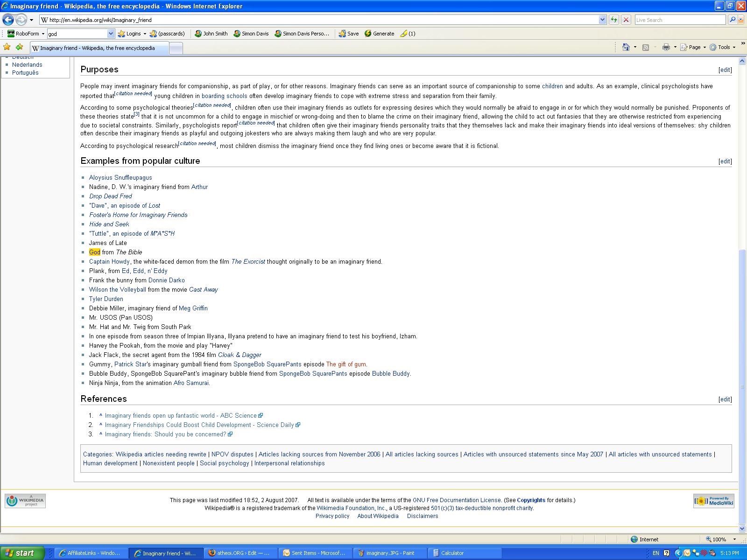The image size is (747, 560).
Task: Open the Foster's Home for Imaginary Friends link
Action: coord(138,215)
